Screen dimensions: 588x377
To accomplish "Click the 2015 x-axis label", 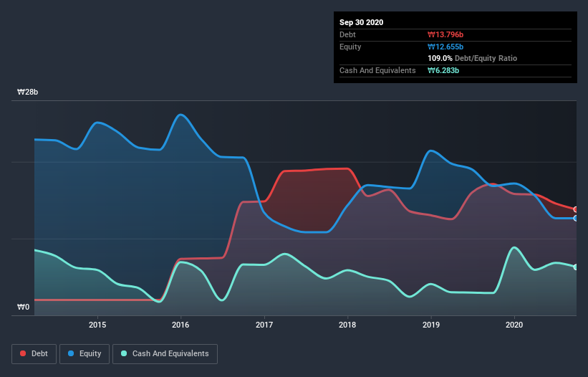I will click(x=97, y=325).
